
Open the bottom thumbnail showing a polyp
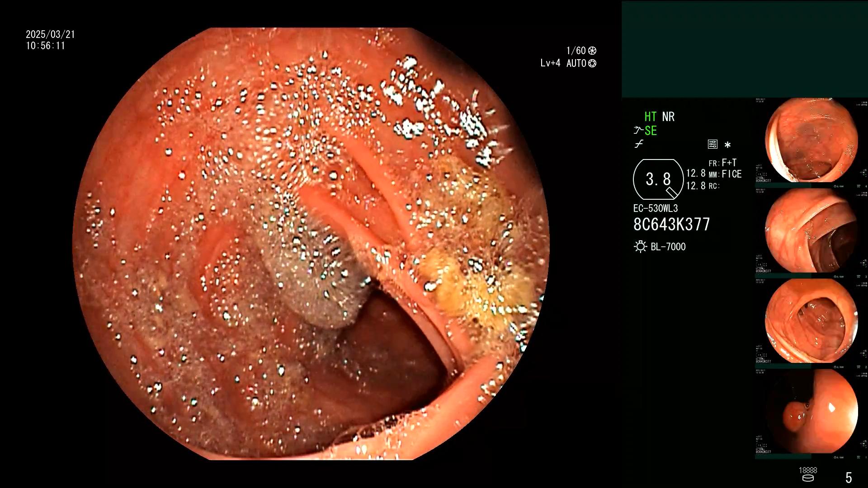click(x=811, y=411)
